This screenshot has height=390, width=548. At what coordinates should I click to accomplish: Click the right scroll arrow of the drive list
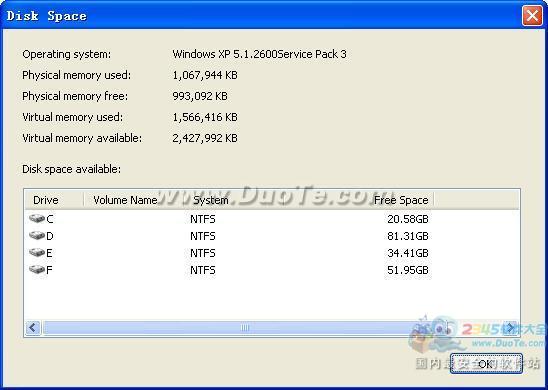point(511,327)
